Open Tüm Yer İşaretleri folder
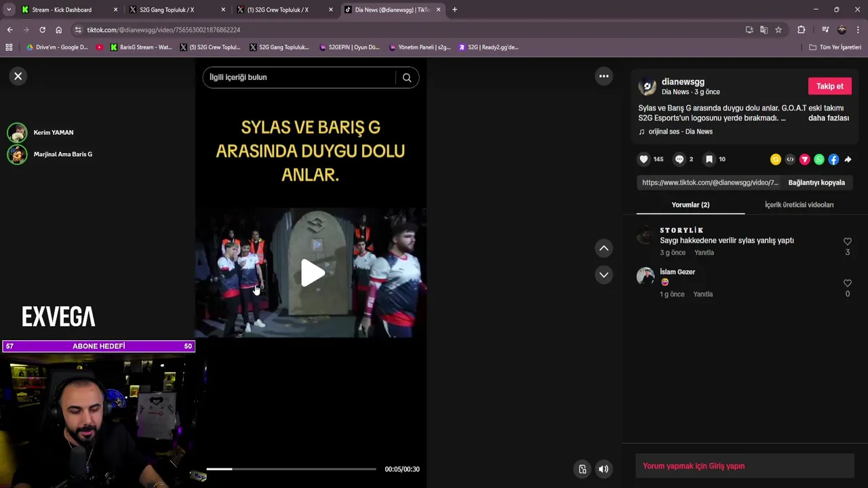868x488 pixels. coord(835,47)
